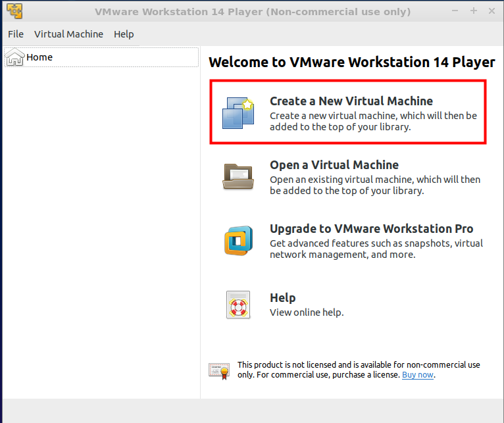This screenshot has height=423, width=504.
Task: Click 'network management, and more.' text
Action: pos(343,255)
